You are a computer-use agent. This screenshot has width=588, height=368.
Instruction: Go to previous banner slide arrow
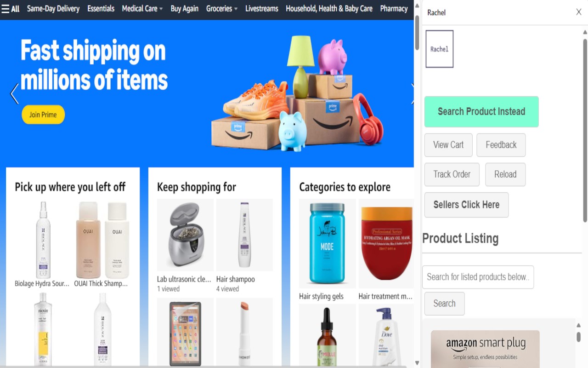(14, 94)
